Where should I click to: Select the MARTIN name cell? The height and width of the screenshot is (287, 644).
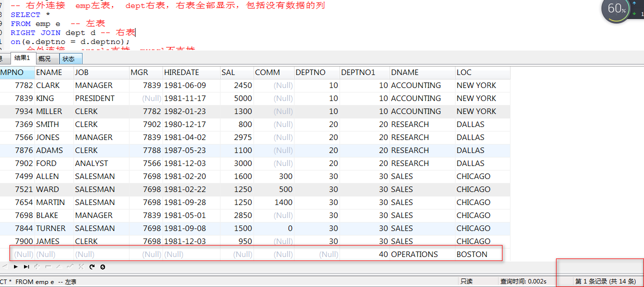pyautogui.click(x=54, y=202)
